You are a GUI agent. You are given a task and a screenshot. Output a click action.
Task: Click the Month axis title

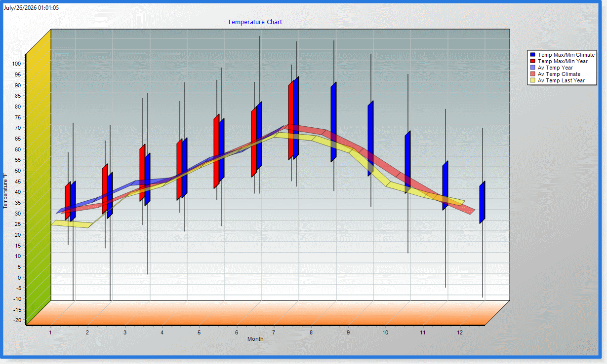tap(255, 339)
